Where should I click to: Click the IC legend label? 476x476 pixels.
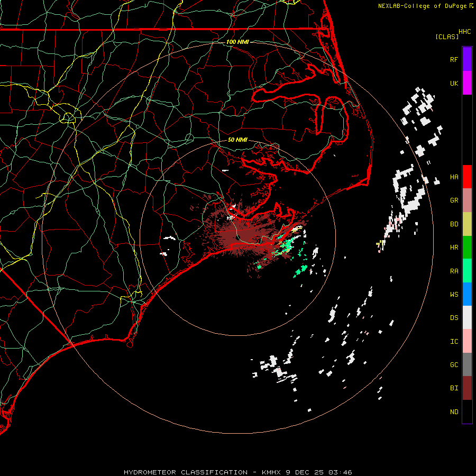[x=454, y=342]
